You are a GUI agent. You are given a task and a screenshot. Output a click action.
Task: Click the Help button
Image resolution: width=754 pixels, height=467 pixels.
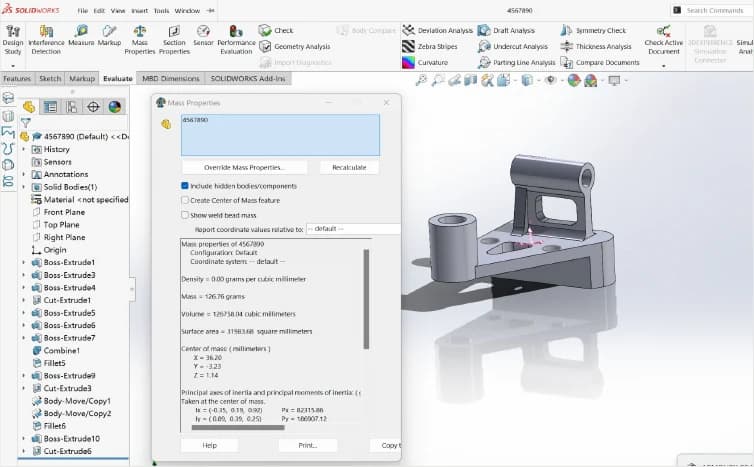coord(210,445)
